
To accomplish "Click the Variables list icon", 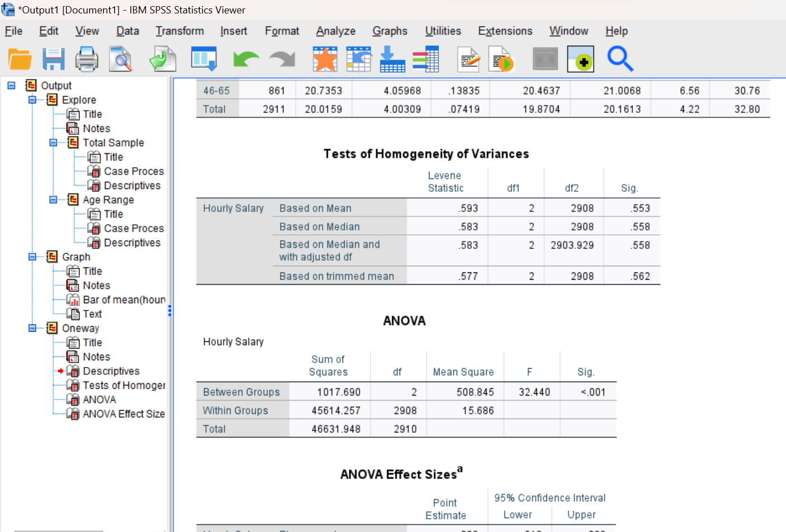I will (x=426, y=59).
